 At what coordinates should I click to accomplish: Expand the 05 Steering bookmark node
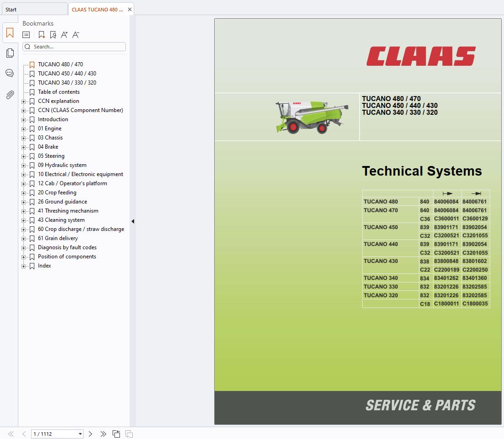[x=23, y=156]
